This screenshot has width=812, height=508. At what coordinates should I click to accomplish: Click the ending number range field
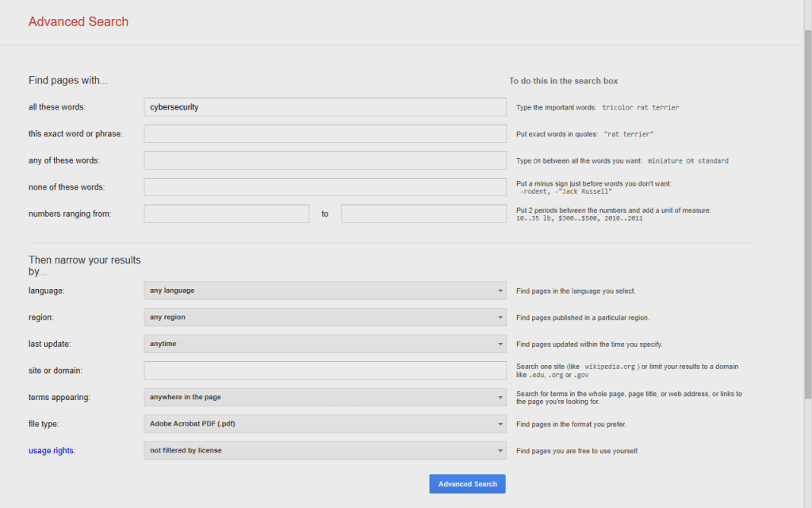click(423, 214)
